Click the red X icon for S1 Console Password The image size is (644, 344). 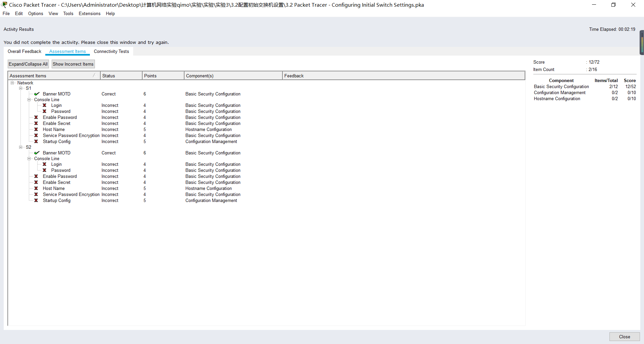click(44, 111)
